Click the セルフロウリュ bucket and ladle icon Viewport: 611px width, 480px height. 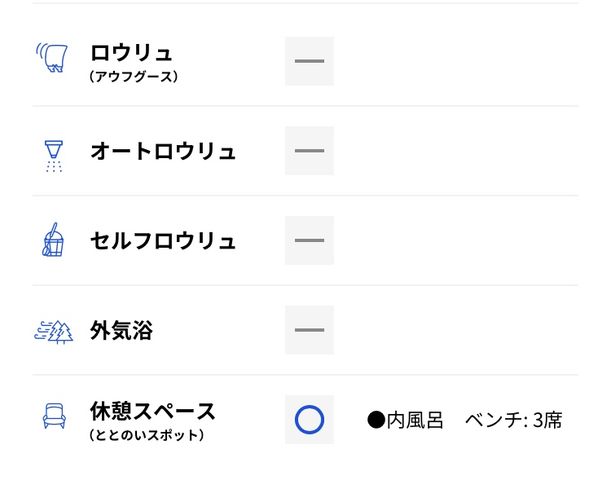pos(53,240)
